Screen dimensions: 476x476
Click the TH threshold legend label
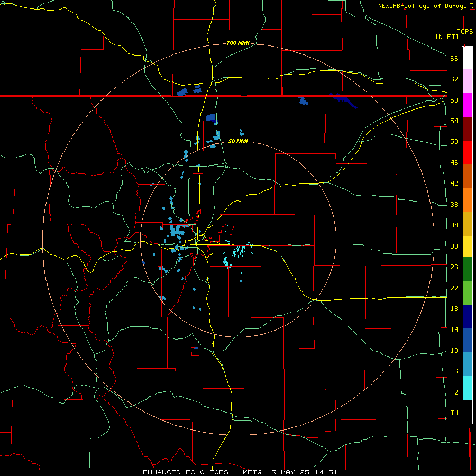click(x=454, y=413)
